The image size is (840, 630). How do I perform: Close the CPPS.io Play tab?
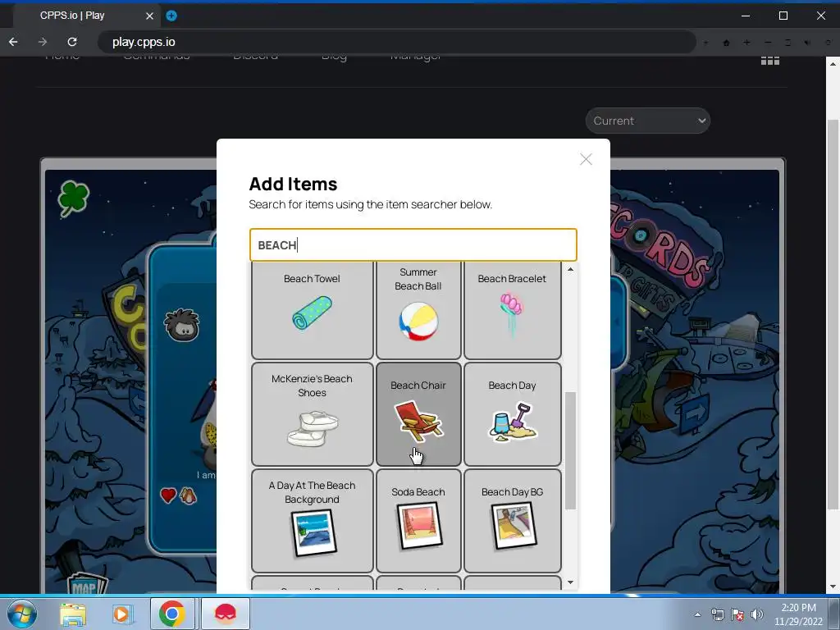pos(149,16)
